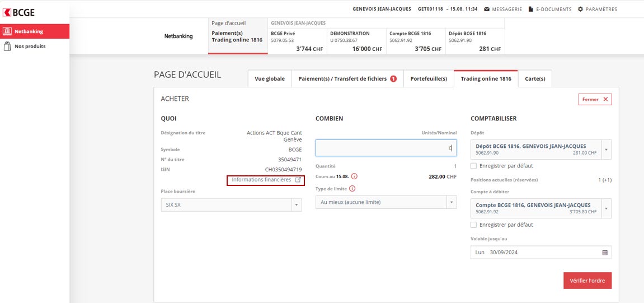644x303 pixels.
Task: Tick Enregistrer par défaut under Dépôt
Action: [473, 166]
